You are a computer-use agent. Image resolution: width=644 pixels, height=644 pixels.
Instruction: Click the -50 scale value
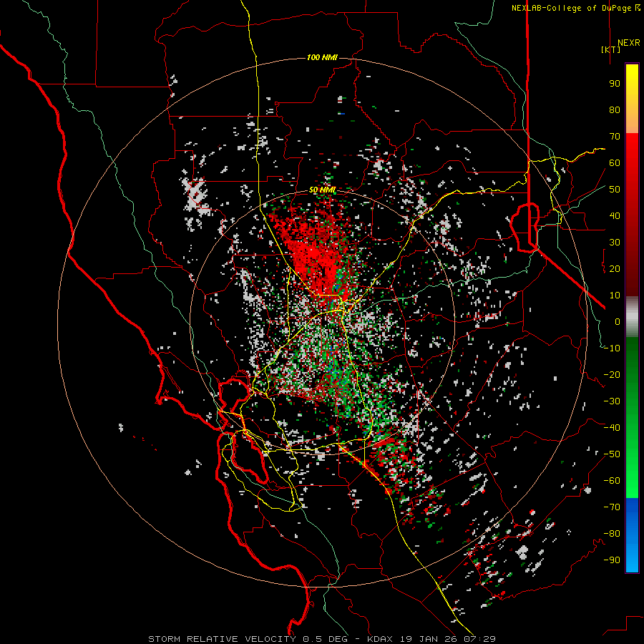click(x=612, y=454)
